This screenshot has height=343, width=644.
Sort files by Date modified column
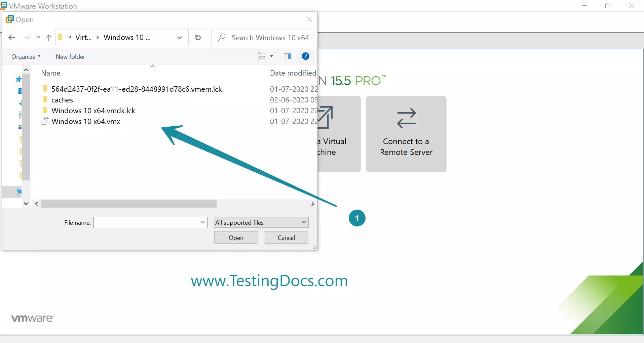293,73
